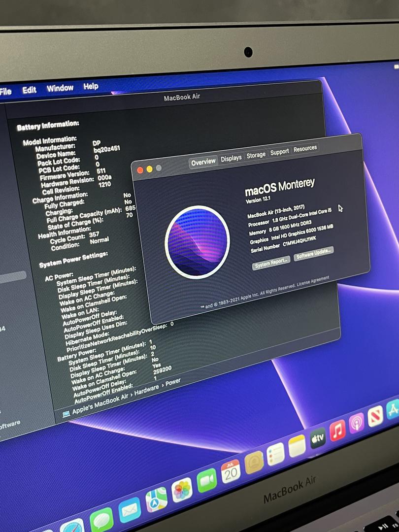The width and height of the screenshot is (399, 532).
Task: Open FaceTime from the Dock
Action: 206,480
